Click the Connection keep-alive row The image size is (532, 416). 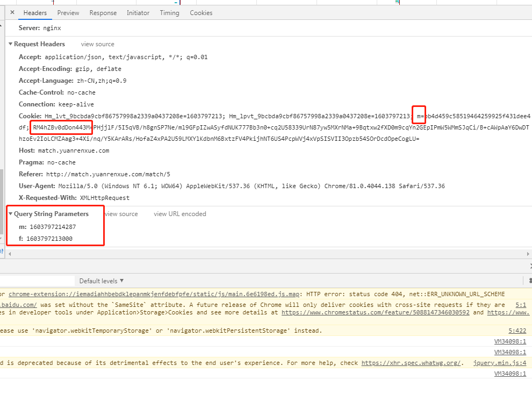(56, 104)
